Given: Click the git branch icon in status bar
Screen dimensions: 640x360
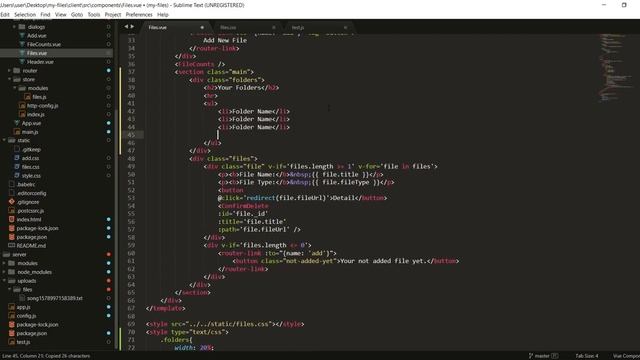Looking at the screenshot, I should (531, 356).
